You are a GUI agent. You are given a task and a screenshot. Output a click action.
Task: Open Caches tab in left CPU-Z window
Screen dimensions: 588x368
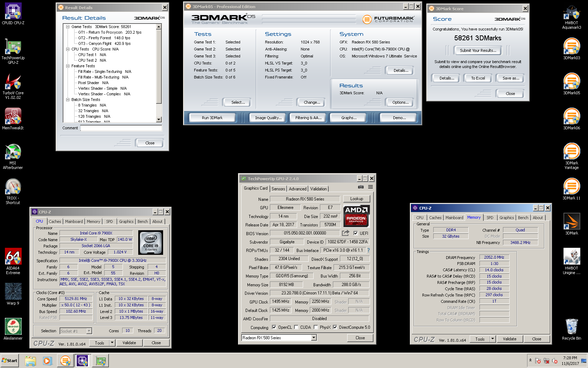(55, 222)
